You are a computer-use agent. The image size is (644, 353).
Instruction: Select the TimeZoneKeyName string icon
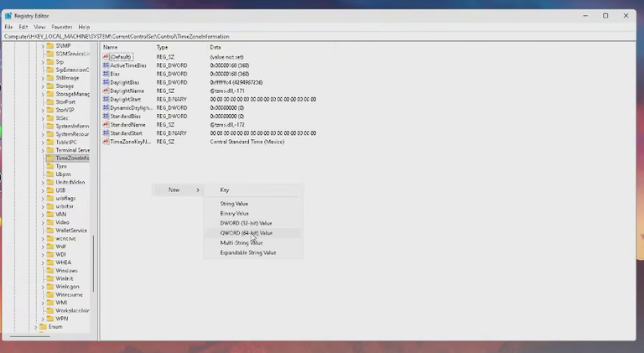[106, 142]
